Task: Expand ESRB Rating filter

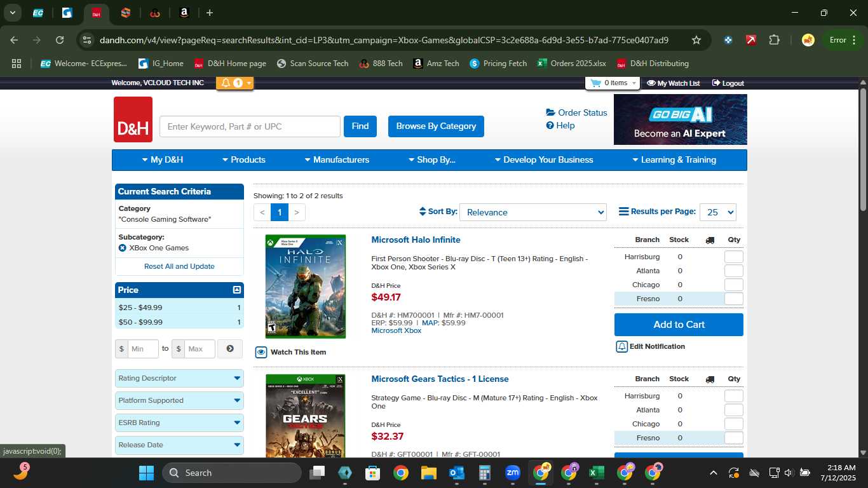Action: 179,423
